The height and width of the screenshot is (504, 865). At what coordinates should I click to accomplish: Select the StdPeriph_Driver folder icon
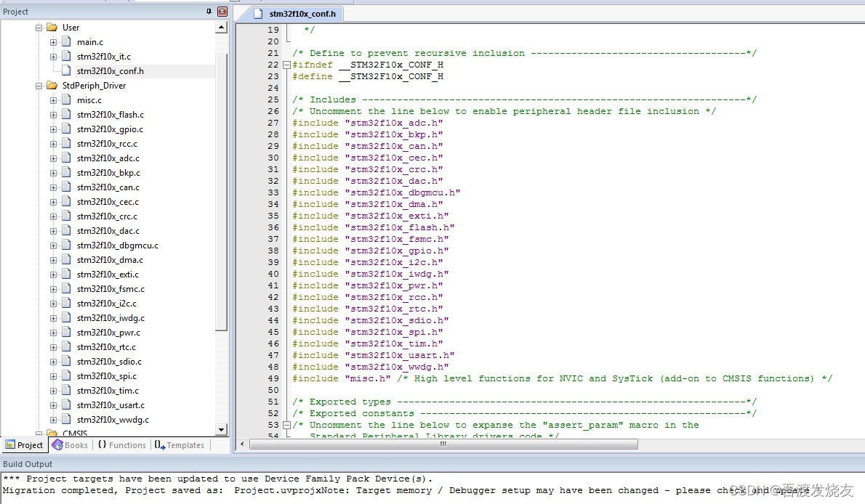52,86
